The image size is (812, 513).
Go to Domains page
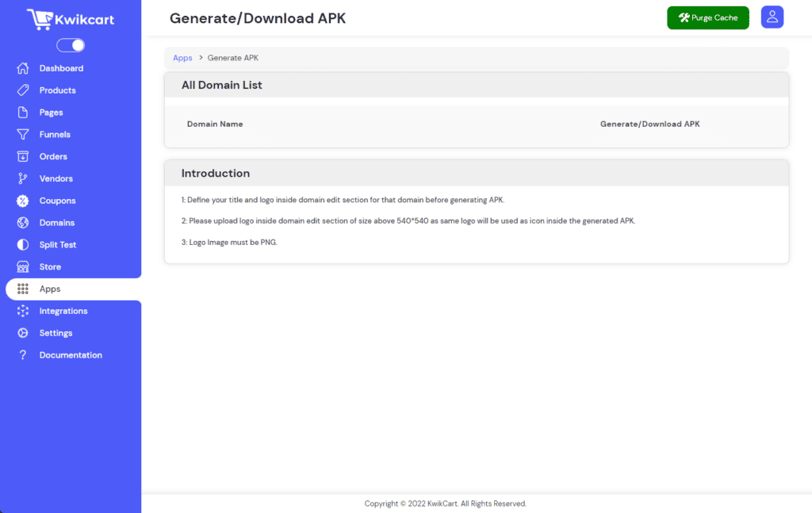(x=57, y=223)
